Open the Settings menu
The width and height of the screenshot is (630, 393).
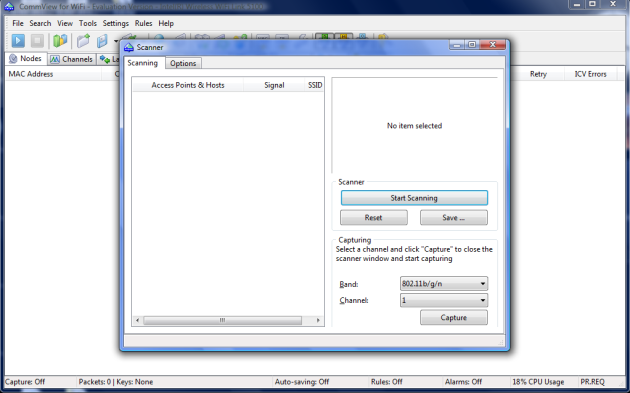[115, 23]
